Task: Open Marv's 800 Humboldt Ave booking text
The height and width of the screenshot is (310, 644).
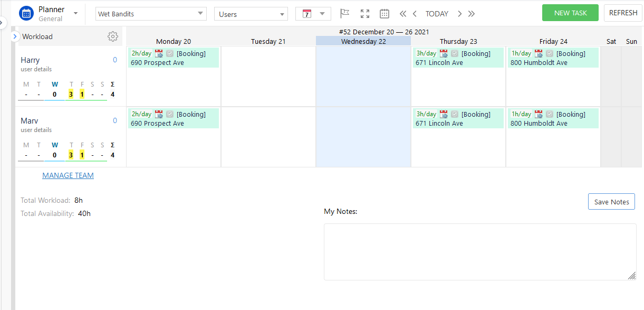Action: tap(539, 124)
